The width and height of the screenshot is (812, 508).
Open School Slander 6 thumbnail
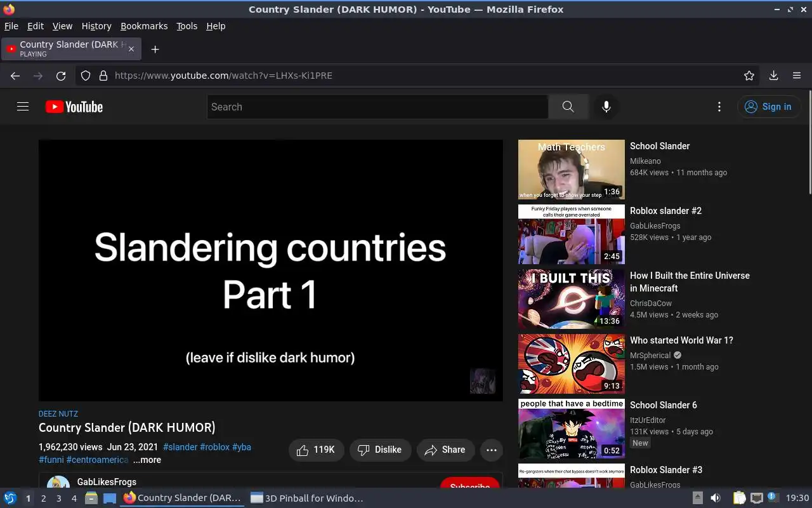(572, 429)
